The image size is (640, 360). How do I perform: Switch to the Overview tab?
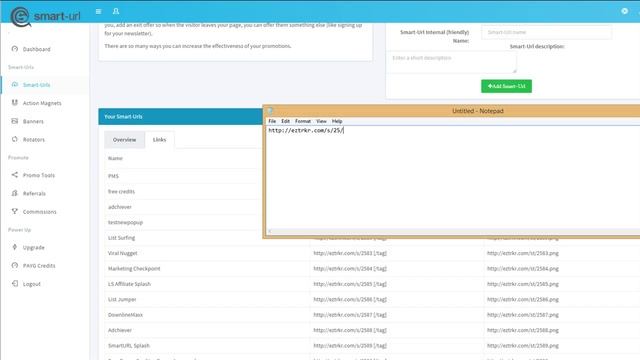click(124, 140)
